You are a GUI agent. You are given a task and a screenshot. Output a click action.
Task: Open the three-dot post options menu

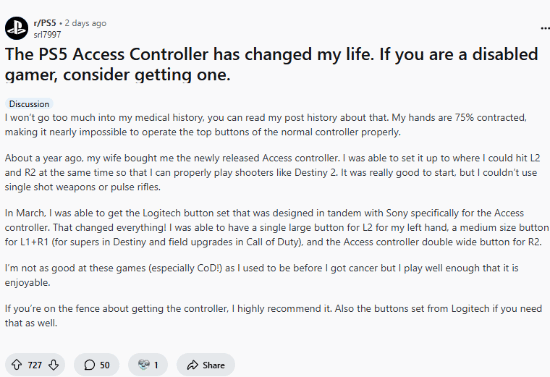[545, 28]
